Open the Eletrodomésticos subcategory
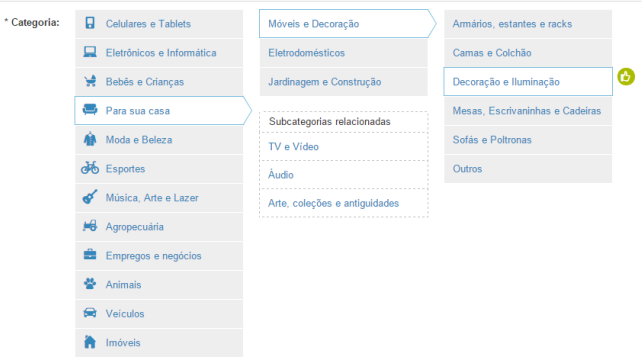 [344, 53]
